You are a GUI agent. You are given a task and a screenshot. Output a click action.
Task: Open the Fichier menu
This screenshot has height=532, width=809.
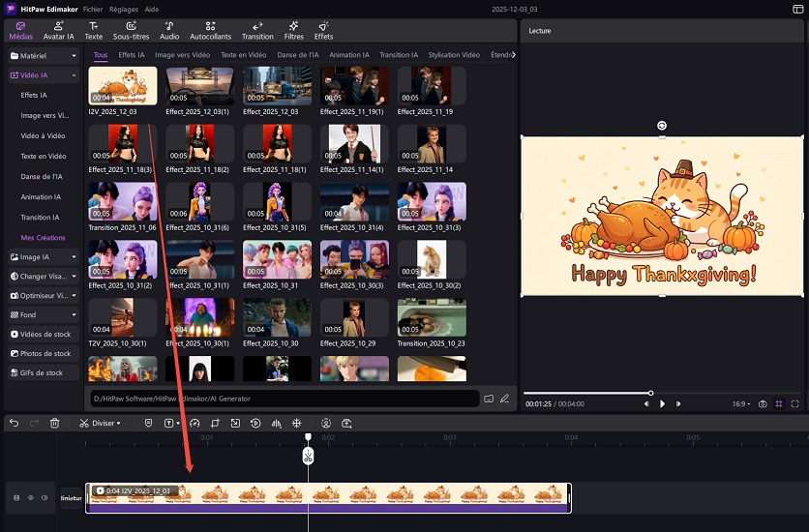coord(93,8)
